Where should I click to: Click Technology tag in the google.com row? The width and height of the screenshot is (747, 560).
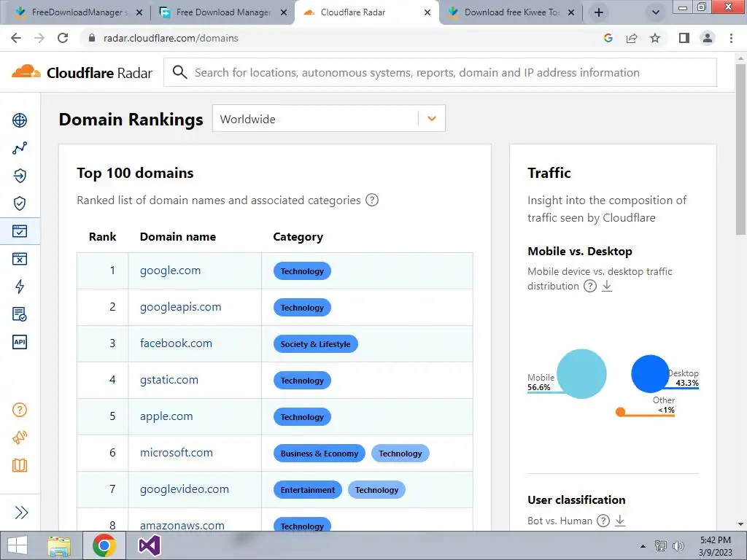coord(302,271)
